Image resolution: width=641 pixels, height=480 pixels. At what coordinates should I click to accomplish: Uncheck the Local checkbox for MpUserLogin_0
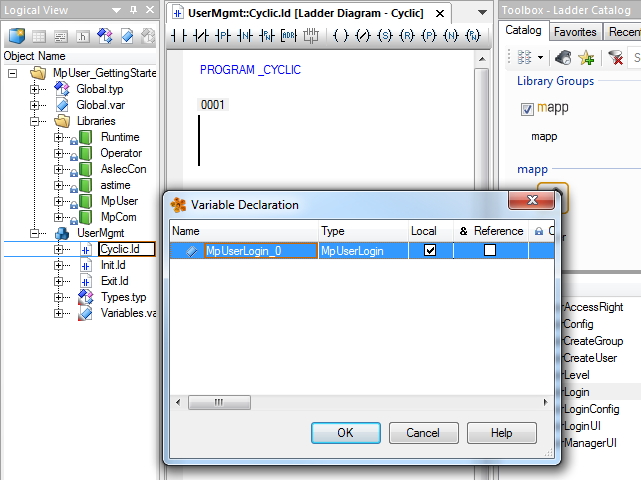click(430, 251)
